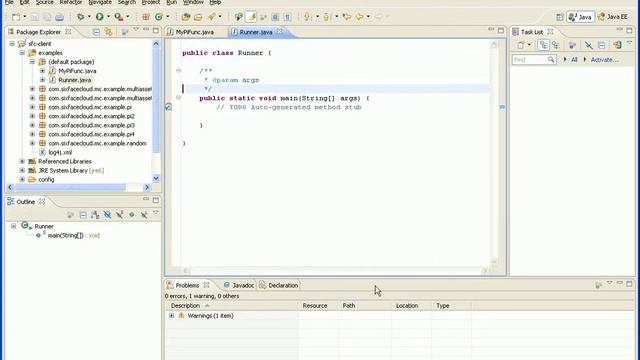Open the Run button dropdown arrow
Image resolution: width=640 pixels, height=360 pixels.
pos(108,17)
